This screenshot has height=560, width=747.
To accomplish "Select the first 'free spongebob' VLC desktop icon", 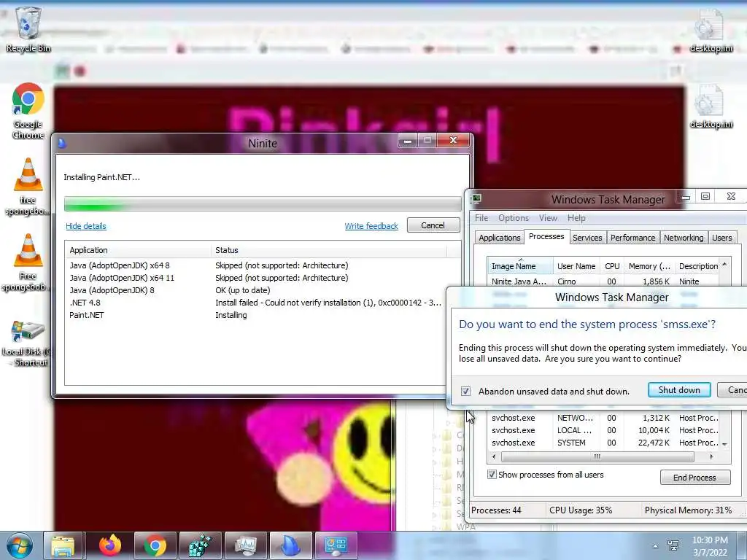I will 28,187.
